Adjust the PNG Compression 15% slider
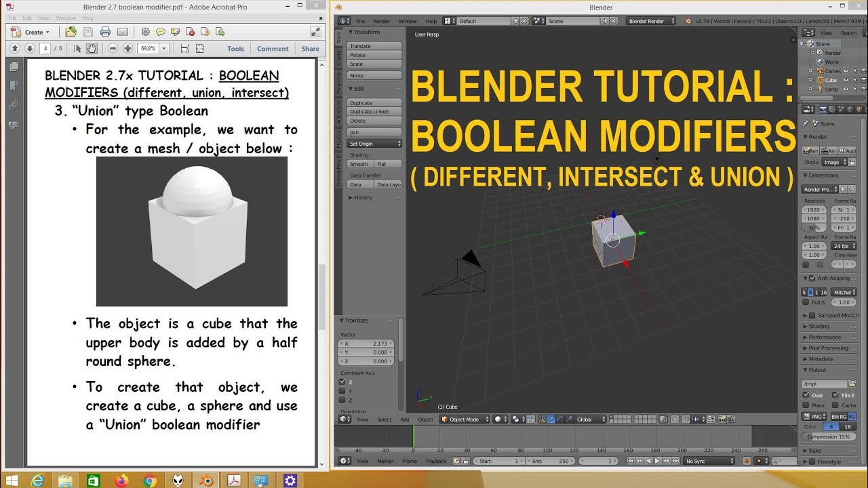The height and width of the screenshot is (488, 868). 829,436
